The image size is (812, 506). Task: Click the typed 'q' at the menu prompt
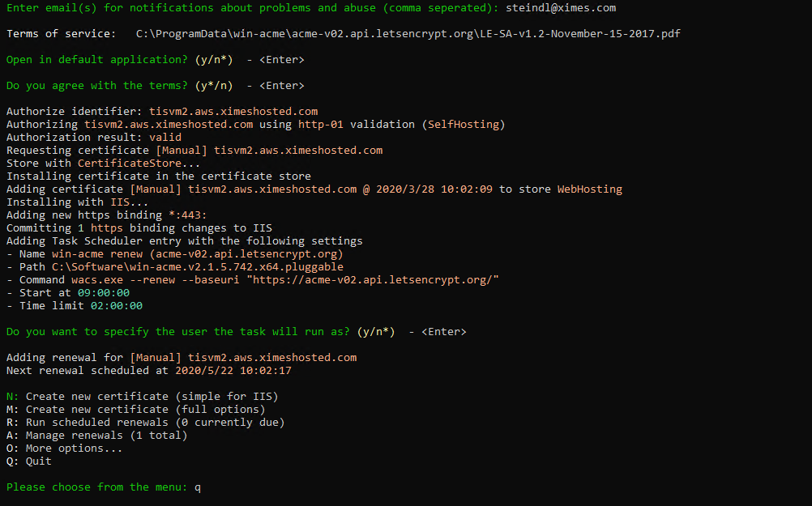197,488
